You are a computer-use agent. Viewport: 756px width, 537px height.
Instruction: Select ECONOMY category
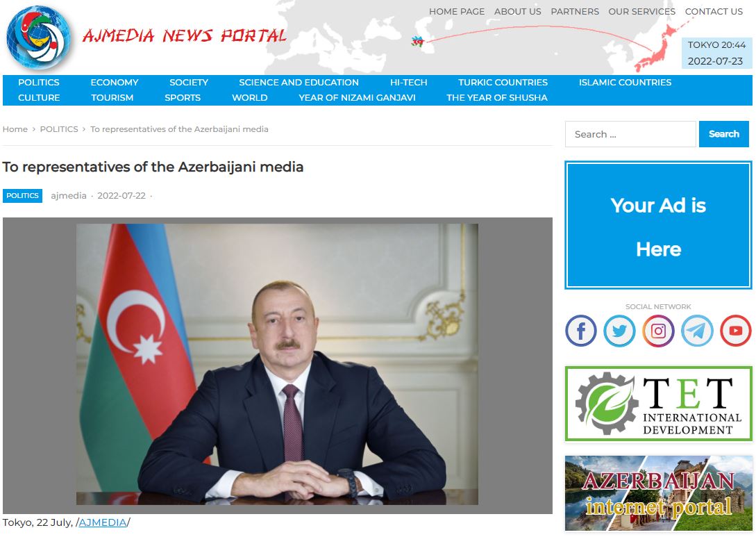click(x=115, y=83)
